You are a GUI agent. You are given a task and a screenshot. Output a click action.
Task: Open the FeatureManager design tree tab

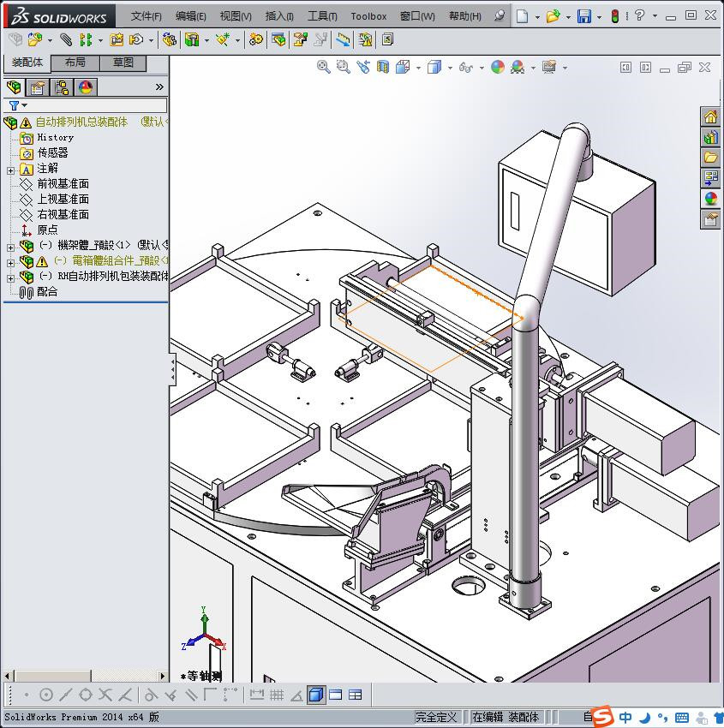pos(13,87)
